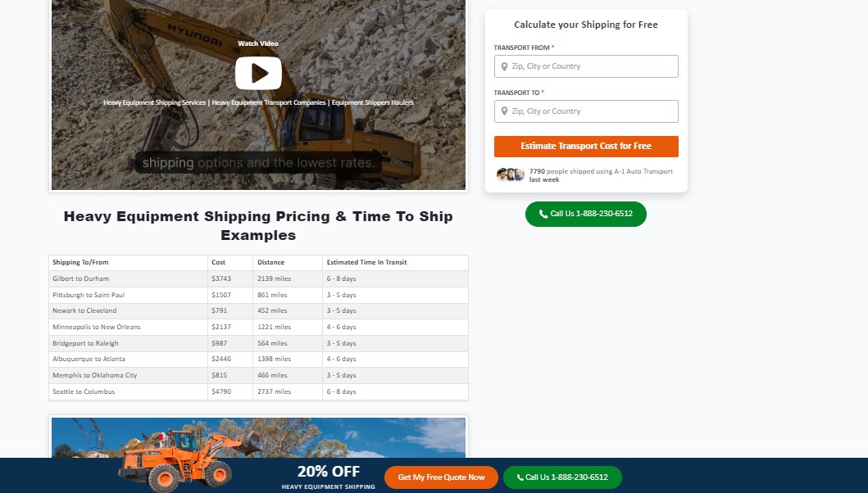The height and width of the screenshot is (493, 868).
Task: Click Estimate Transport Cost for Free
Action: pyautogui.click(x=586, y=147)
